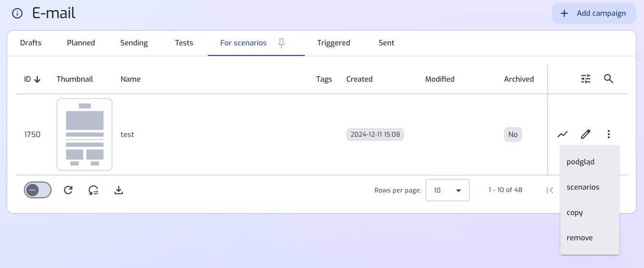Go to first page pagination button

click(550, 190)
